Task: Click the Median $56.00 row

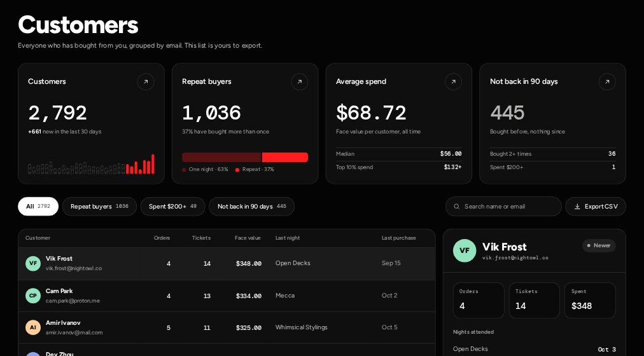Action: (x=399, y=154)
